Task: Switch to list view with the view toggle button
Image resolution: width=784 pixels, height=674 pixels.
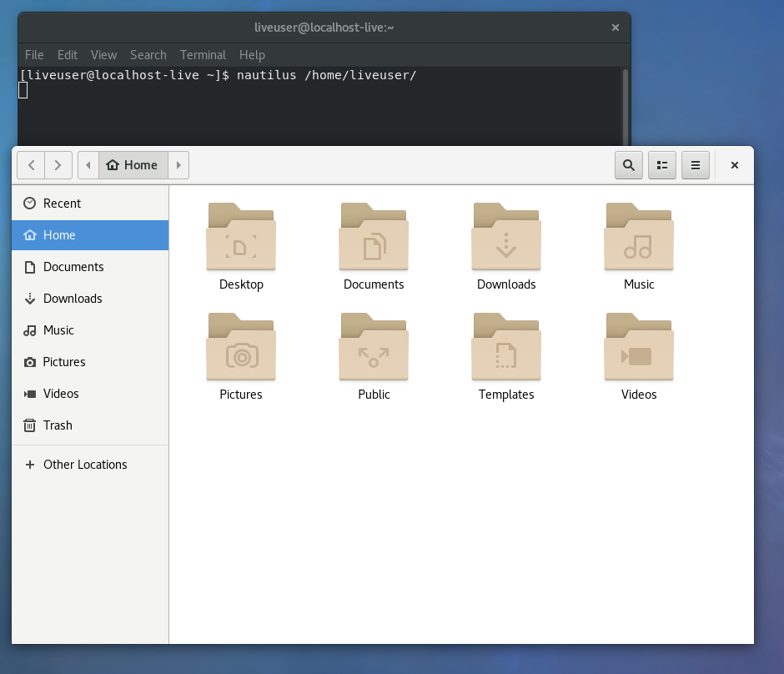Action: pyautogui.click(x=662, y=165)
